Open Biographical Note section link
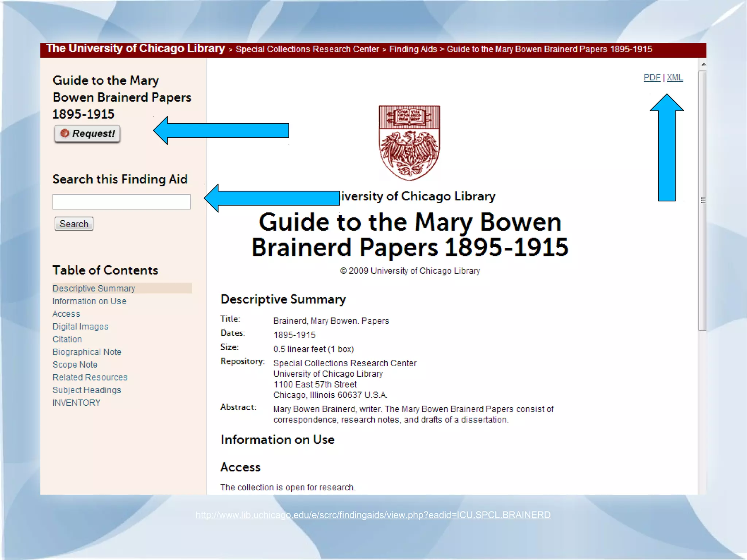The image size is (747, 560). (x=87, y=352)
